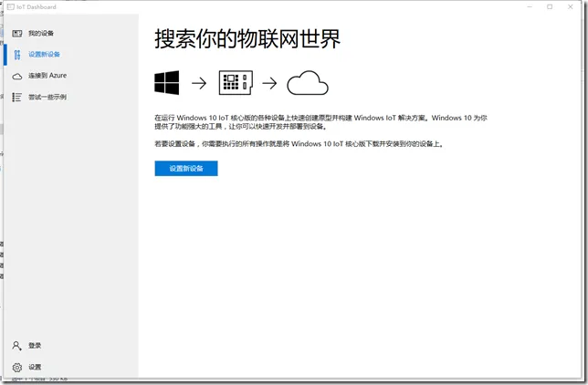This screenshot has height=385, width=588.
Task: Click the cloud icon beside 连接到 Azure
Action: coord(17,77)
